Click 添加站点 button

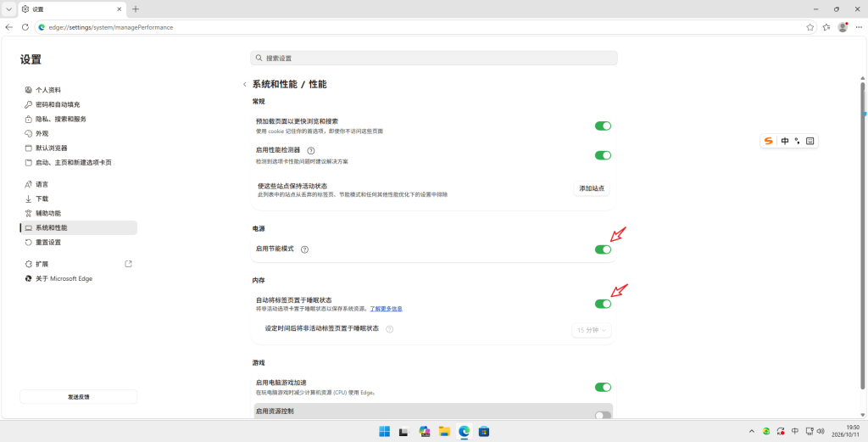pos(592,188)
